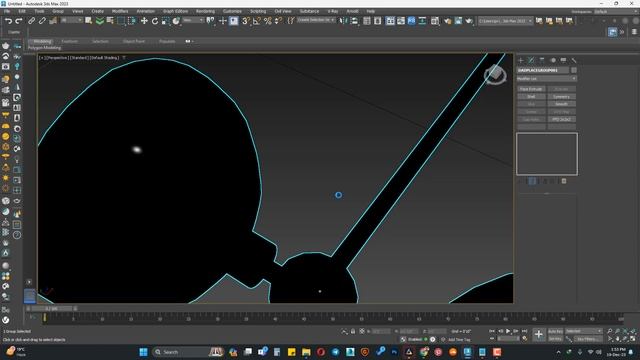Open the Layer Explorer icon
This screenshot has height=360, width=640.
[x=378, y=21]
